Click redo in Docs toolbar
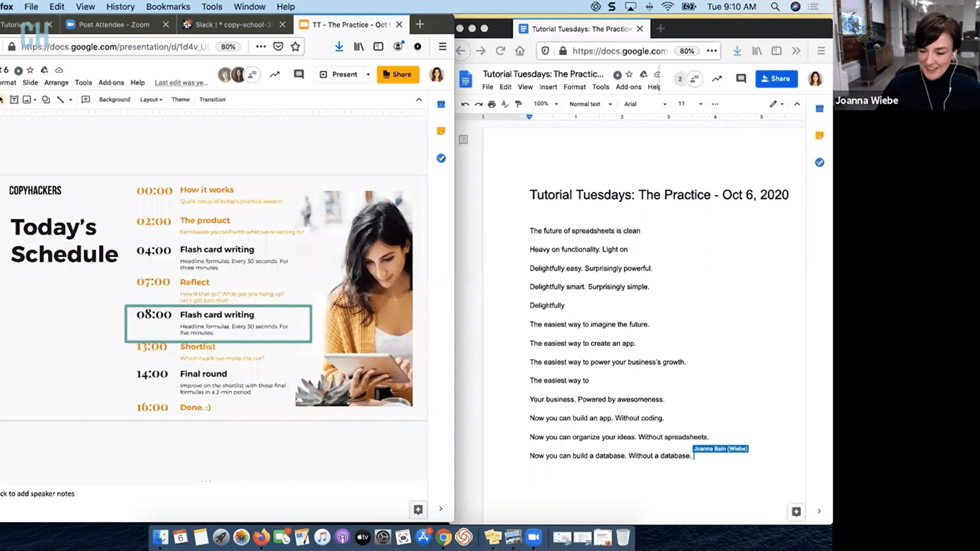The image size is (980, 551). click(x=478, y=104)
